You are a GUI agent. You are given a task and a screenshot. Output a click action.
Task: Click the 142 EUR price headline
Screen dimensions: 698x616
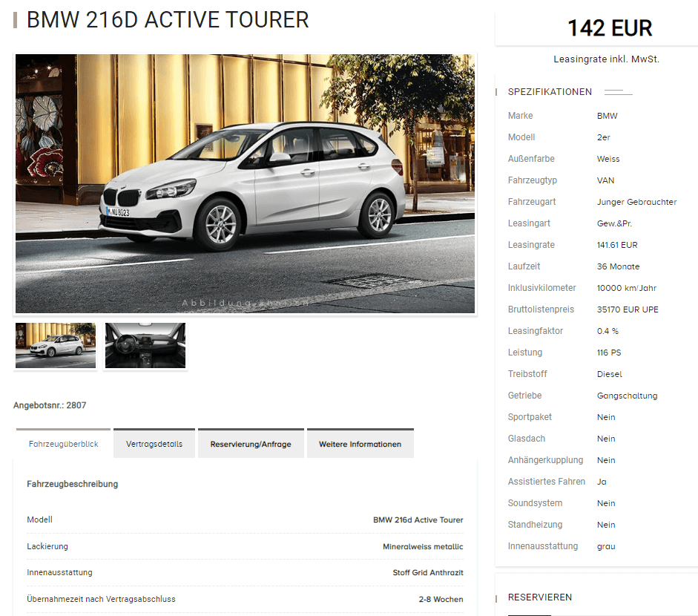610,28
